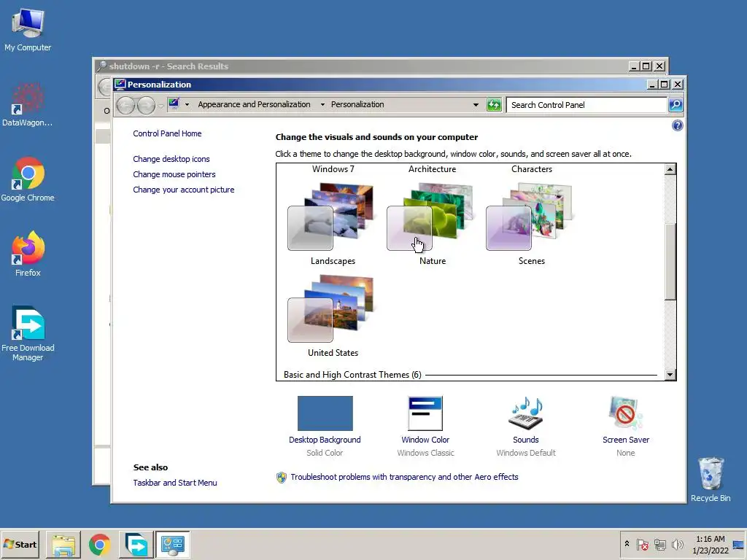This screenshot has height=560, width=747.
Task: Open Troubleshoot transparency and Aero effects link
Action: tap(404, 477)
